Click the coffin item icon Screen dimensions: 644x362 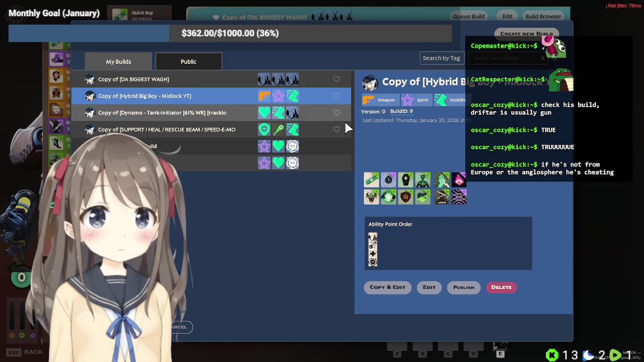[406, 179]
